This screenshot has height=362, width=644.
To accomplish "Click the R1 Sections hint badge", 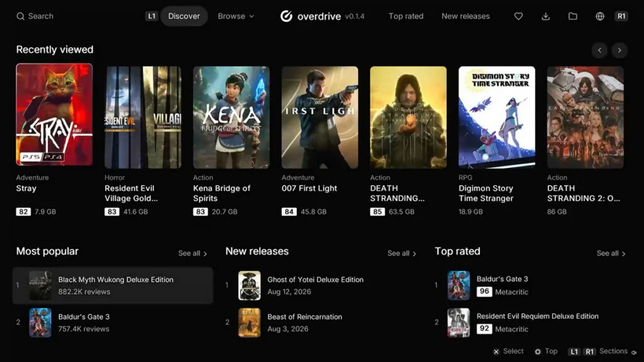I will pos(589,352).
